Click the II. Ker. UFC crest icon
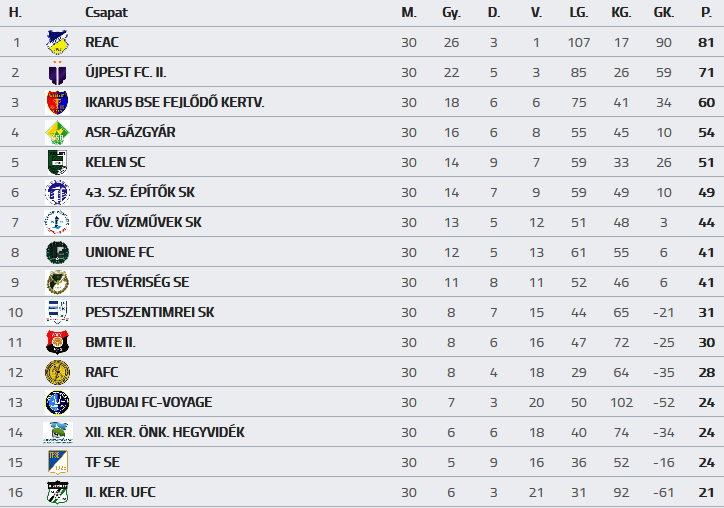 coord(57,492)
